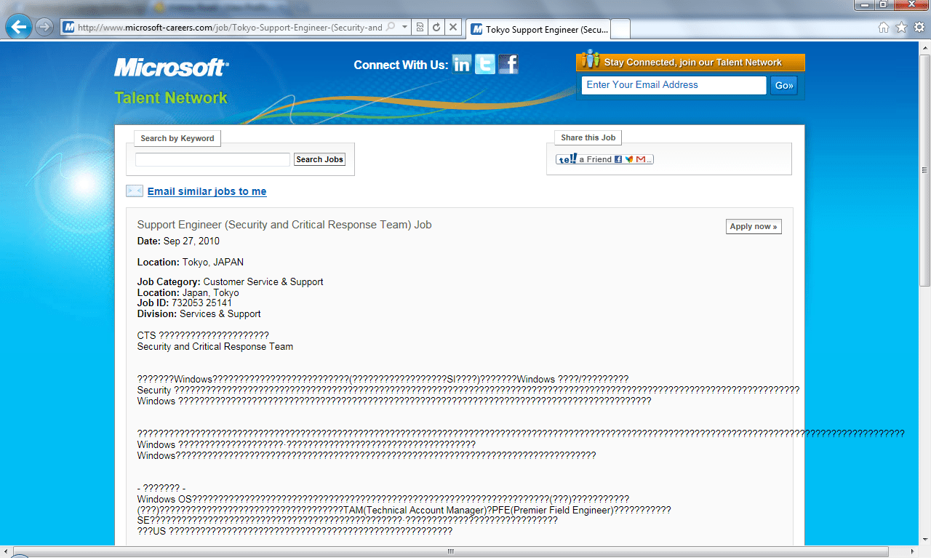
Task: Toggle the Compatibility View icon
Action: [420, 27]
